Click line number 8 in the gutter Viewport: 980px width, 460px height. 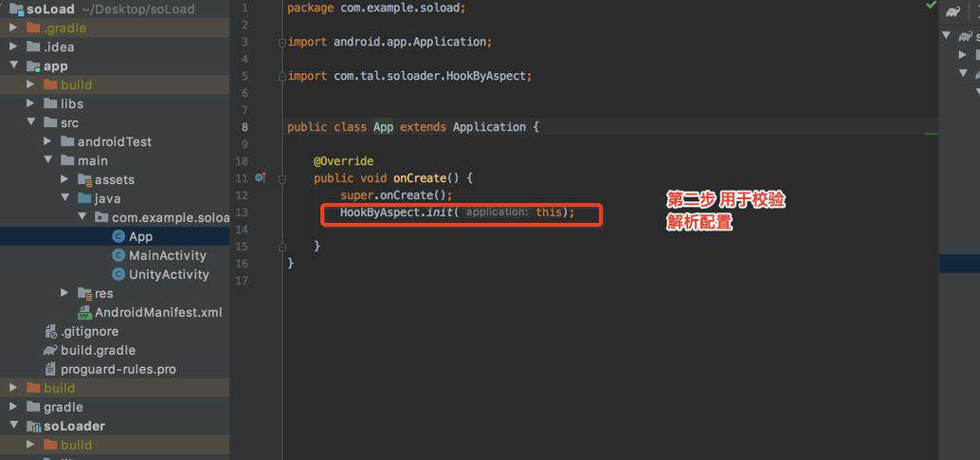pos(245,127)
